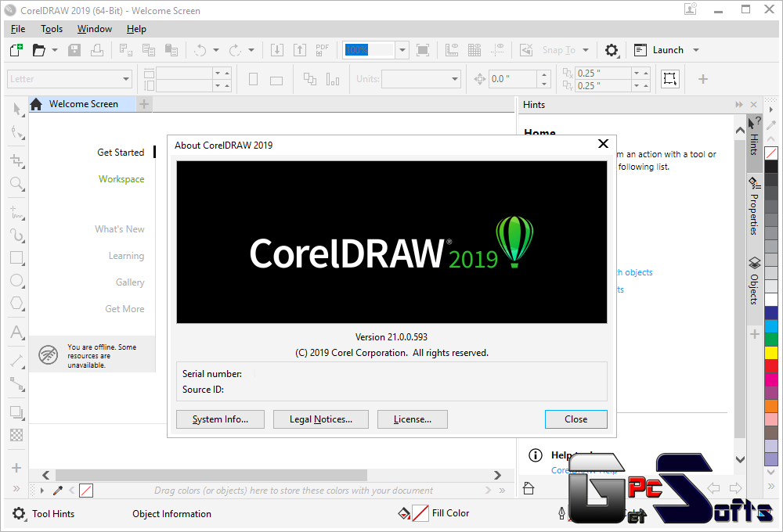783x532 pixels.
Task: Click the Print icon in toolbar
Action: point(97,50)
